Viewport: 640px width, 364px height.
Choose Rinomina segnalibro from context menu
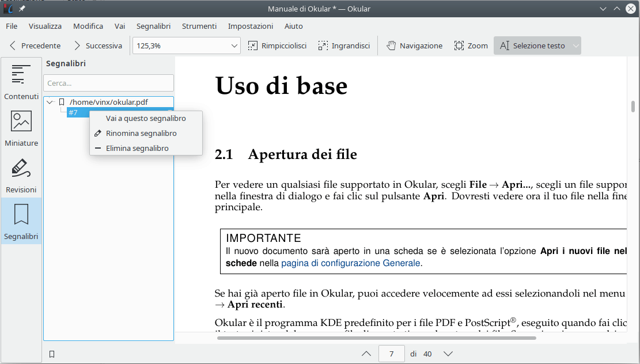(141, 133)
